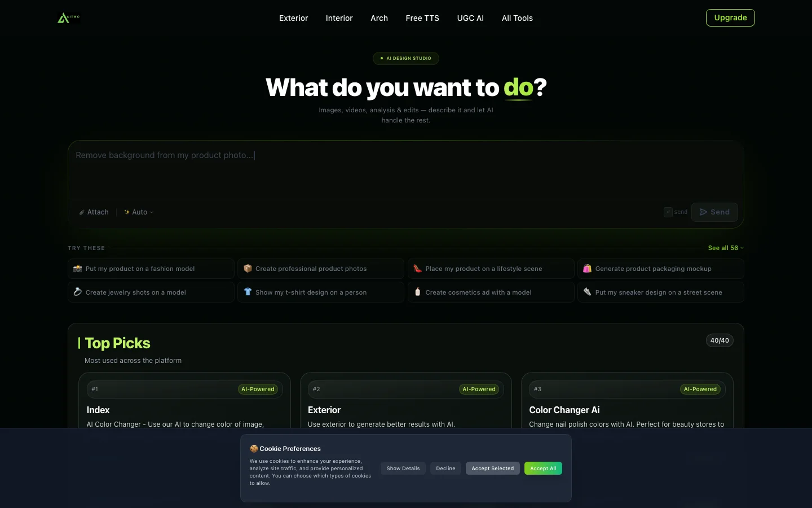This screenshot has height=508, width=812.
Task: Open the Interior nav item
Action: pos(339,18)
